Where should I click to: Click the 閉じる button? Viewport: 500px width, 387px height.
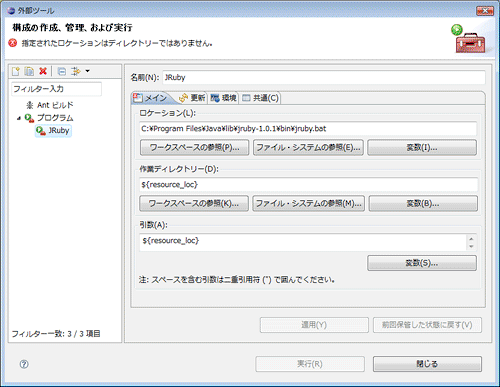pos(427,364)
